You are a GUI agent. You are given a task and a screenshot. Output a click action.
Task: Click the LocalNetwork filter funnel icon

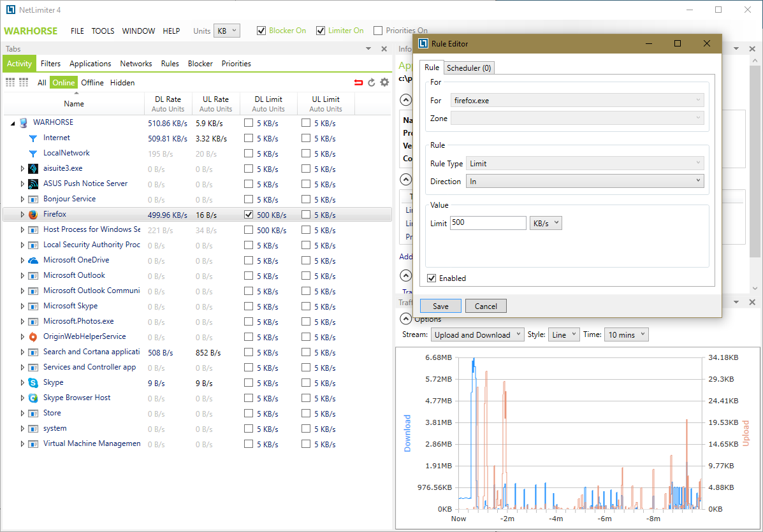coord(33,154)
